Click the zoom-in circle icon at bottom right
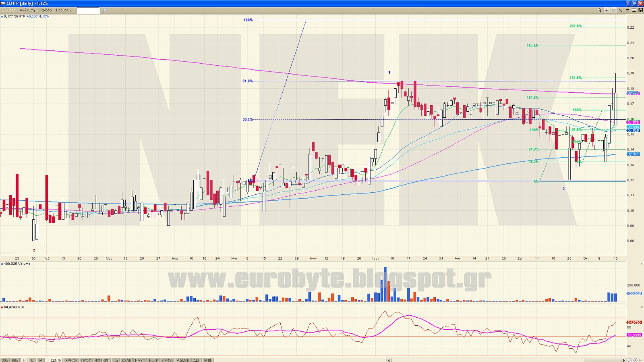The image size is (644, 362). [x=636, y=360]
